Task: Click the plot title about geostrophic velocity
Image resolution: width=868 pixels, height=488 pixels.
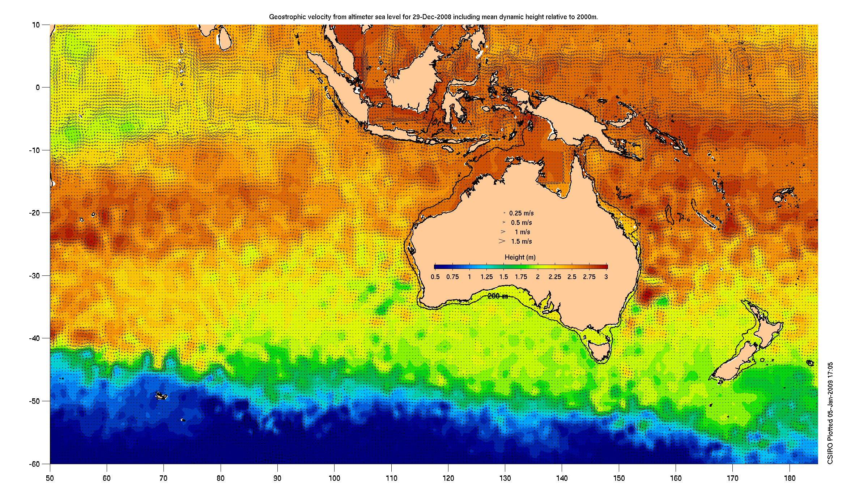Action: click(433, 17)
